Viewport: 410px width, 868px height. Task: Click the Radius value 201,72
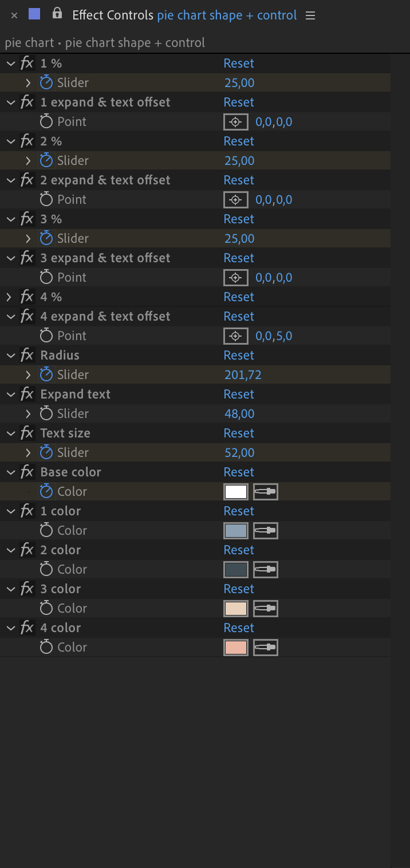coord(243,374)
